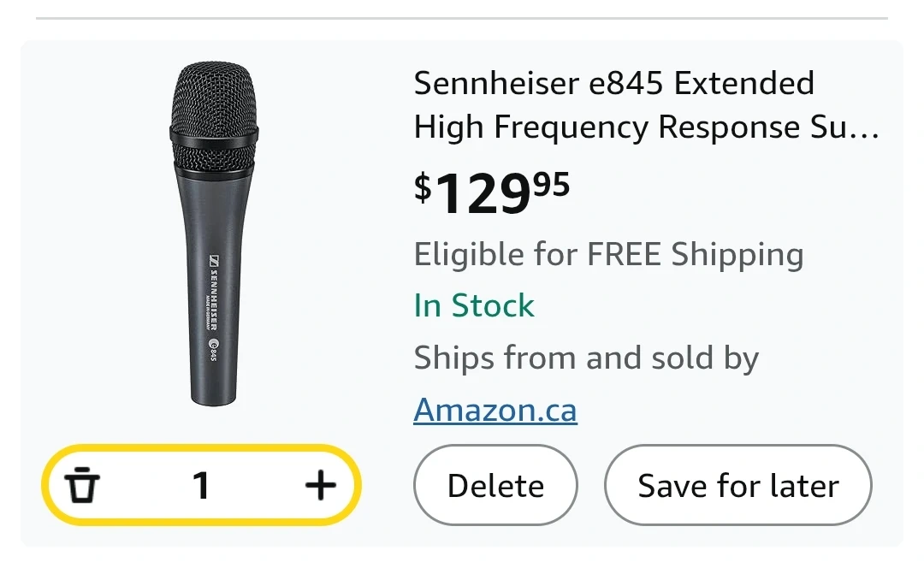Screen dimensions: 924x562
Task: Click the Ships from and sold by text
Action: [586, 358]
